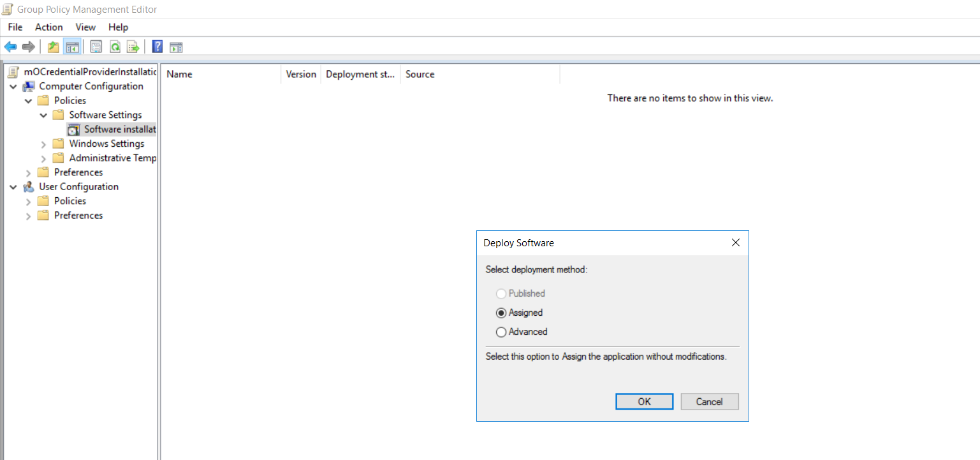Collapse Policies under Computer Configuration
980x460 pixels.
click(29, 101)
